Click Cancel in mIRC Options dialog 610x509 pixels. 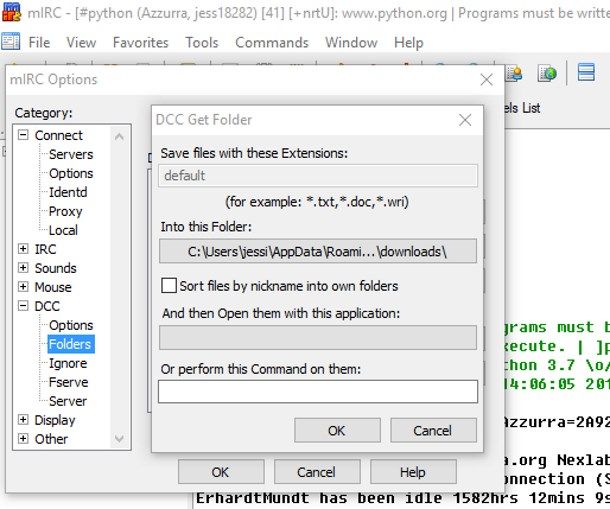pyautogui.click(x=317, y=472)
